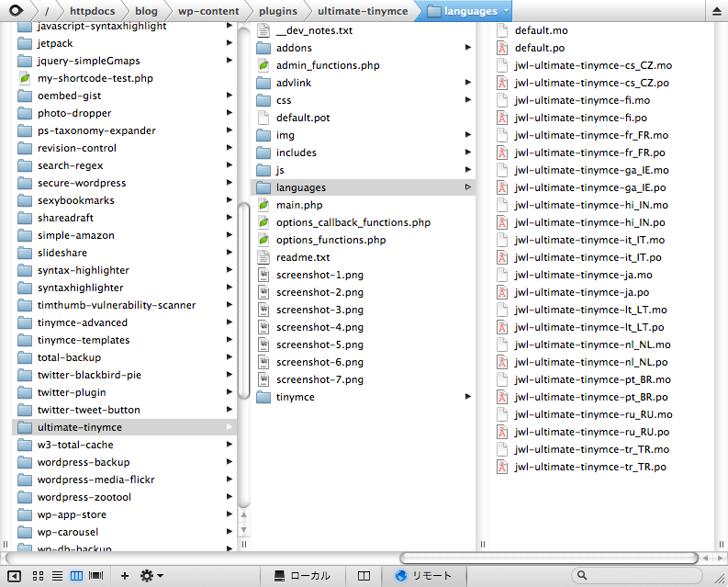Switch to リモート (remote) tab
Viewport: 728px width, 587px height.
423,576
